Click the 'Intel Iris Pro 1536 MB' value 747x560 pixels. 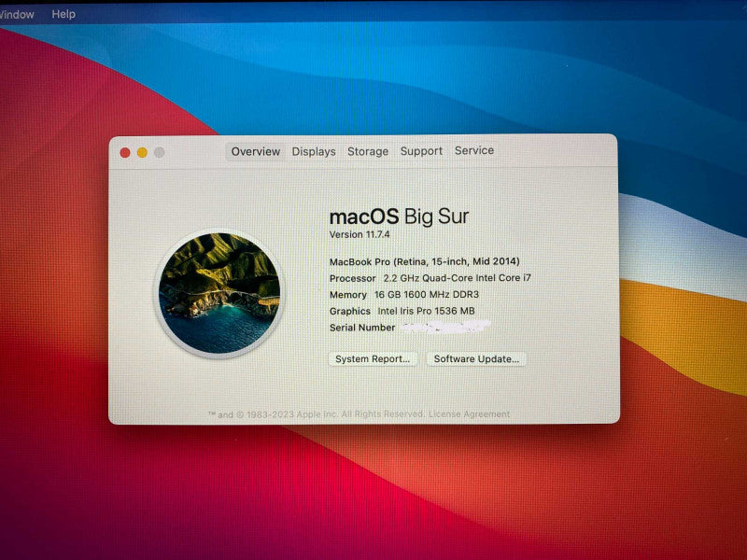pyautogui.click(x=426, y=311)
